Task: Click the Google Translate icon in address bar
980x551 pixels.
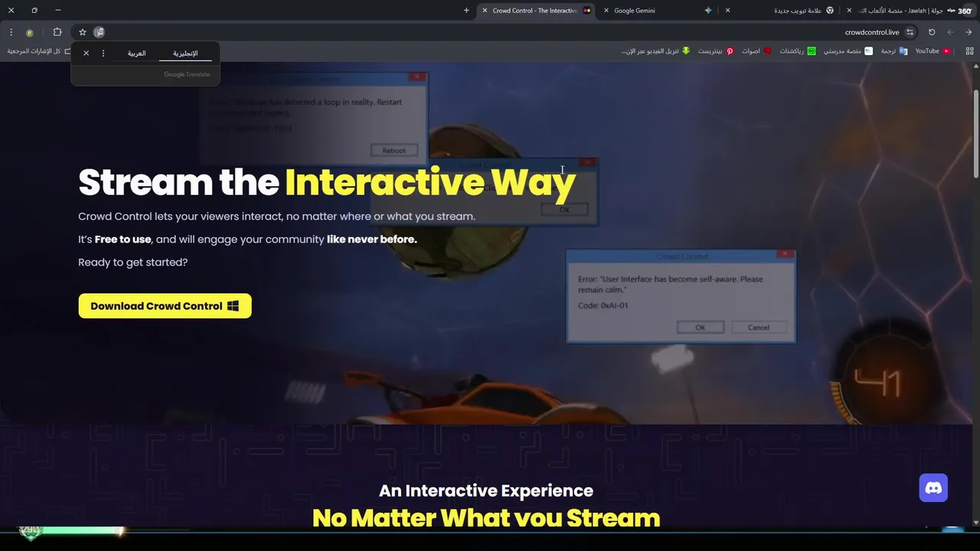Action: 99,32
